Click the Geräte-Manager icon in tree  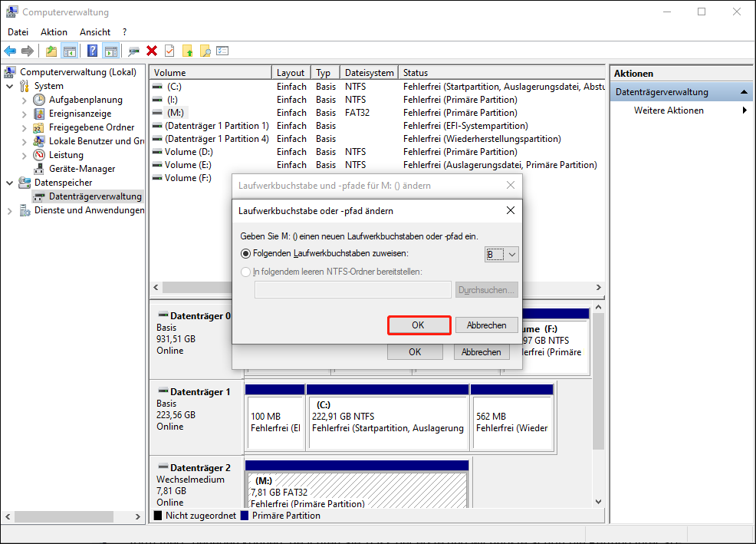40,169
